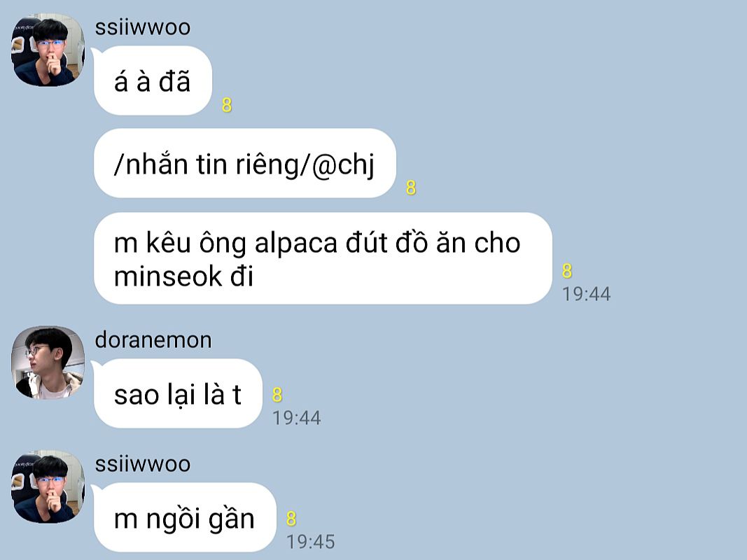Tap the 'm ngồi gần' message bubble
747x560 pixels.
[185, 517]
